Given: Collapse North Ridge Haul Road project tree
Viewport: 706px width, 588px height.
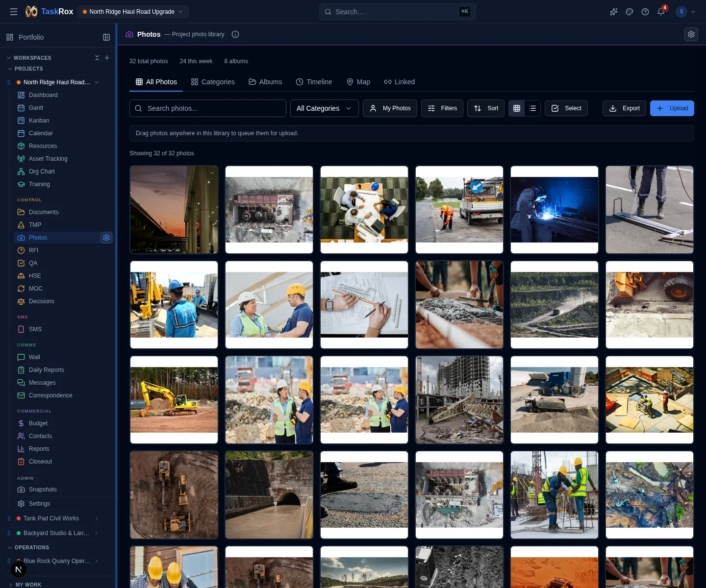Looking at the screenshot, I should (x=97, y=82).
